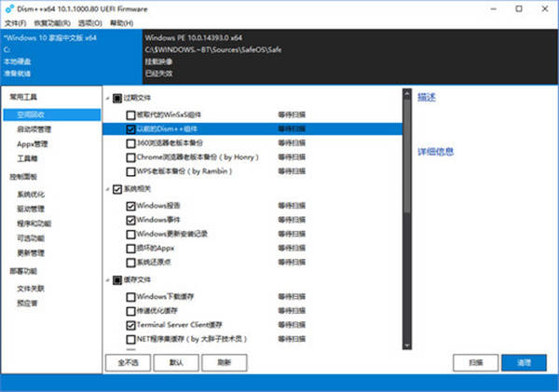Click the 扫描 button
This screenshot has height=392, width=559.
(475, 361)
